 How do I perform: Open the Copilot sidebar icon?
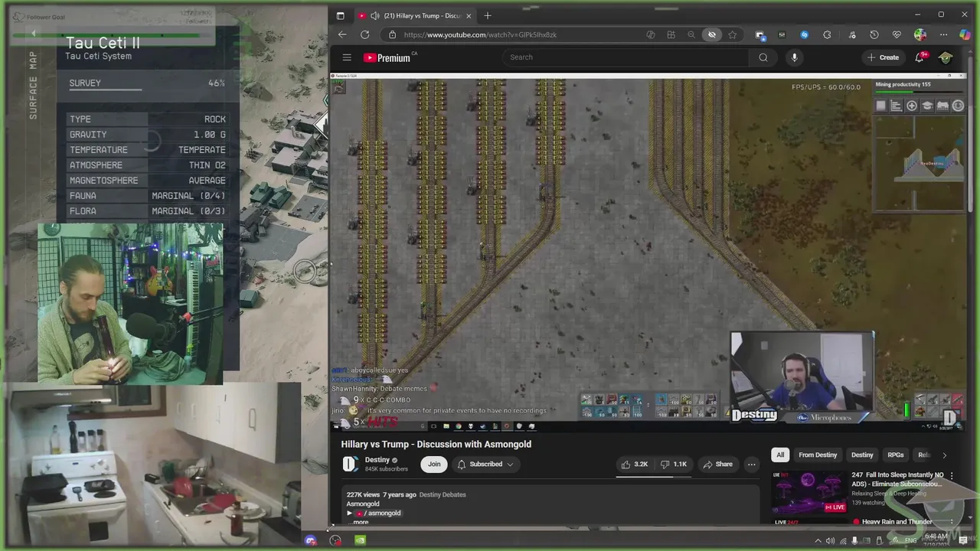964,34
